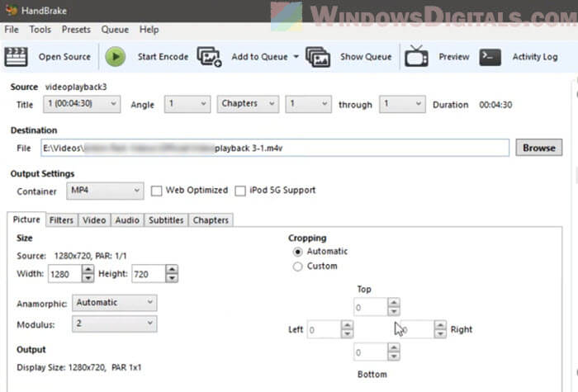Increase the Left crop value
The image size is (578, 392).
pyautogui.click(x=348, y=325)
